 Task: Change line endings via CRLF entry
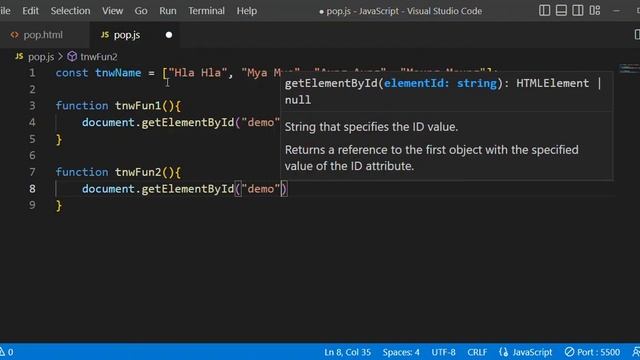477,352
